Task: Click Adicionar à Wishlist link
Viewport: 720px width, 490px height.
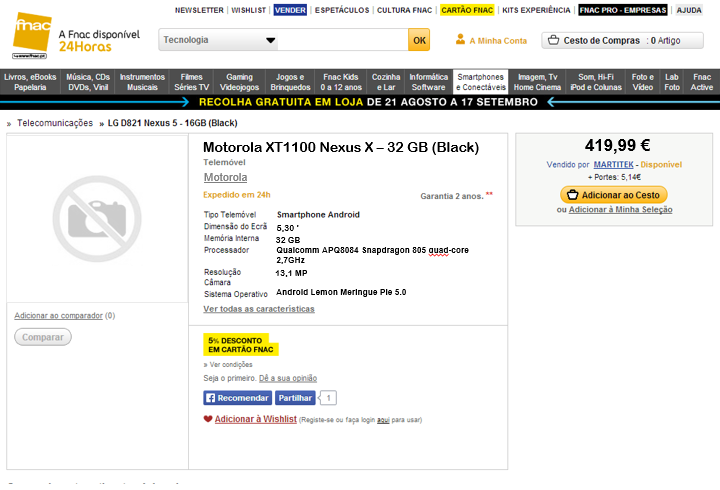Action: point(256,419)
